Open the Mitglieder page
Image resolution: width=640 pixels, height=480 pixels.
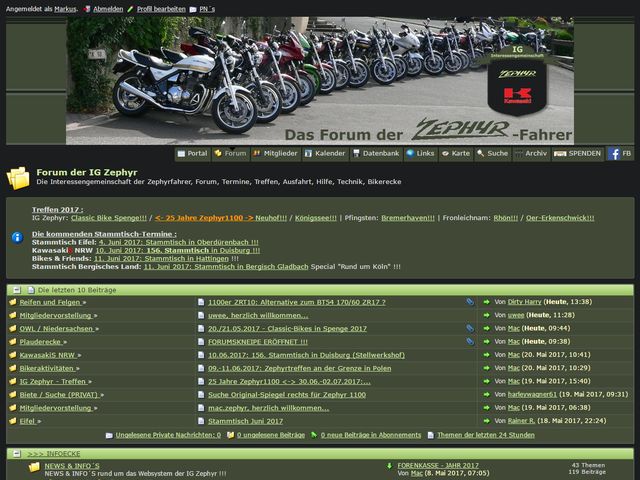tap(276, 153)
